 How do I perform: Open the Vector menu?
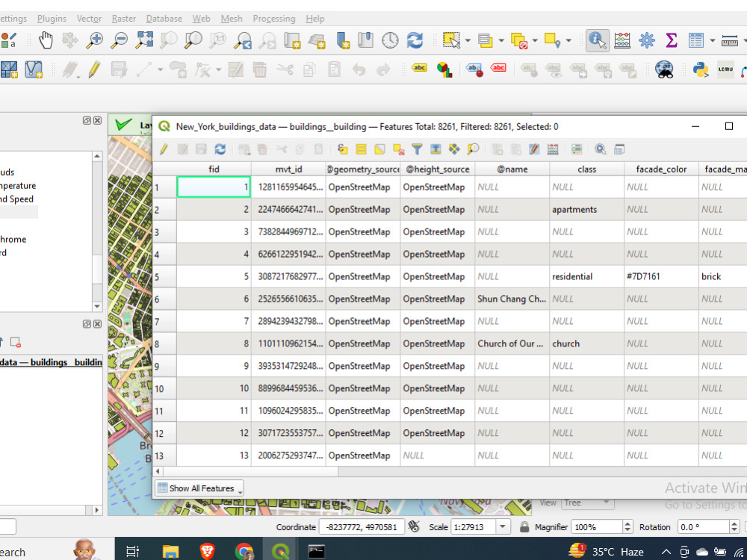(89, 19)
